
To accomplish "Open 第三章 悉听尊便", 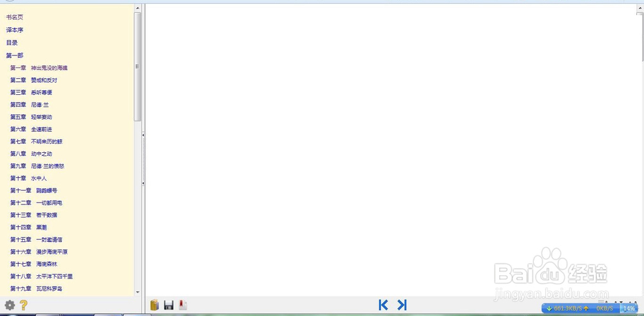I will pos(31,93).
